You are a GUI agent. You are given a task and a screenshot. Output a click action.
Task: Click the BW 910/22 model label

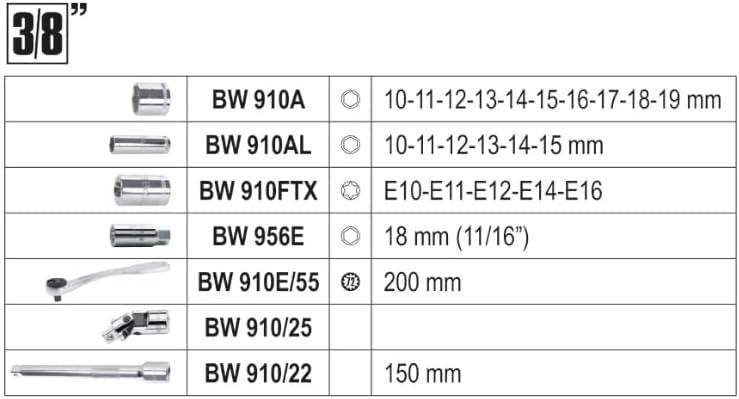coord(258,373)
